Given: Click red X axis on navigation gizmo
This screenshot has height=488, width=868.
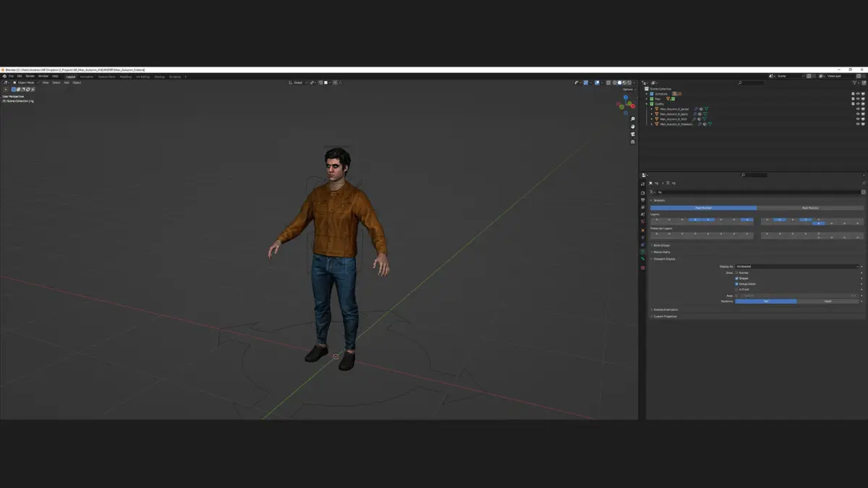Looking at the screenshot, I should click(633, 106).
